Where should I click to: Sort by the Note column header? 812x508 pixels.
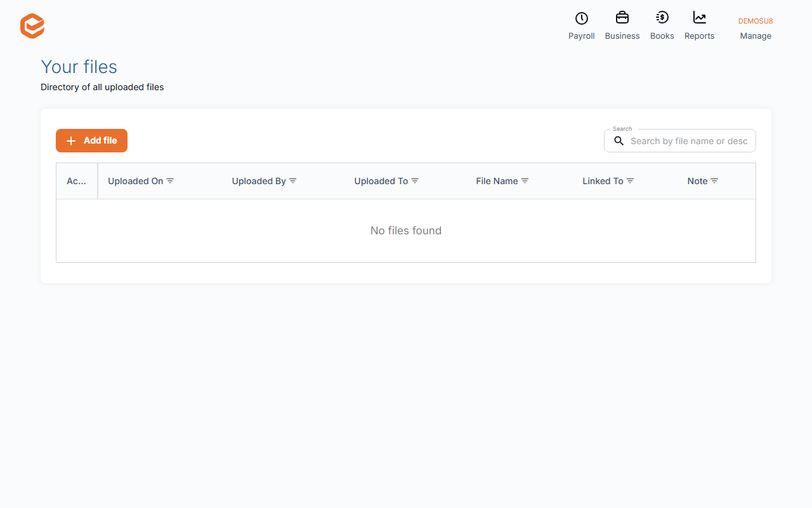[x=697, y=181]
